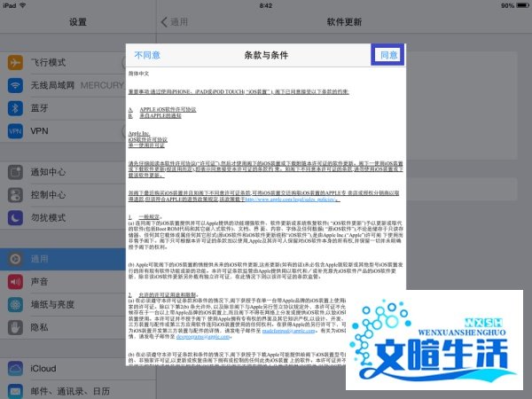Click the Apple Inc. heading in terms
Screen dimensions: 532x399
pos(139,133)
